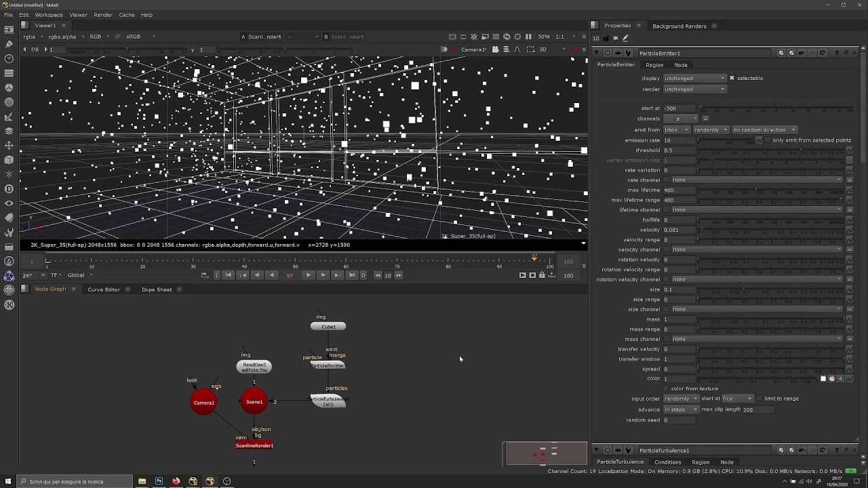
Task: Play the timeline backward
Action: [271, 275]
